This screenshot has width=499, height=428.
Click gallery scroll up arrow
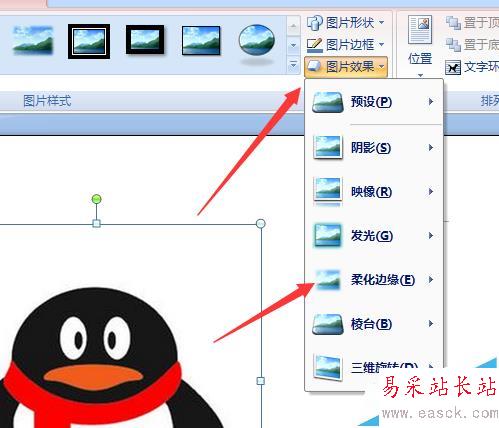293,26
